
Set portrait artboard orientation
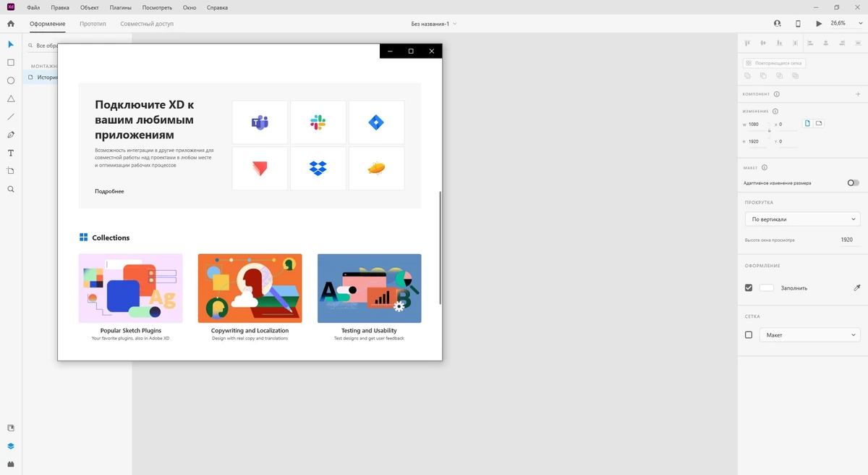808,124
